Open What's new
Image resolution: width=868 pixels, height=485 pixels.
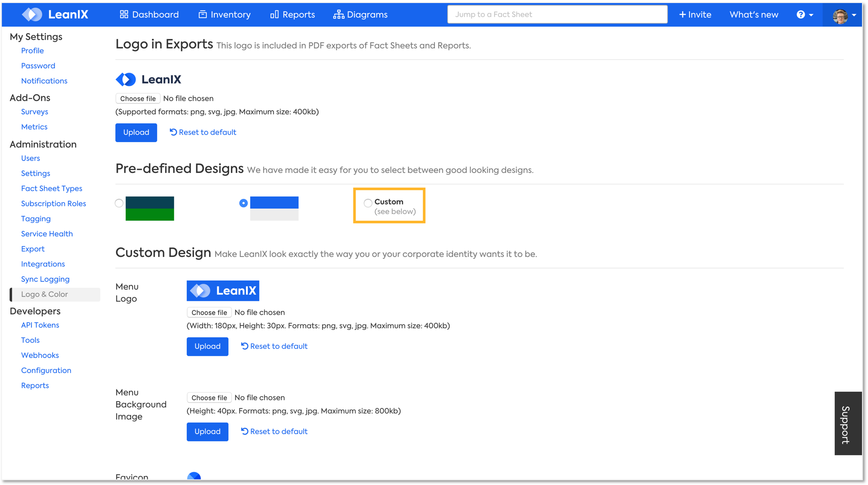[x=754, y=15]
